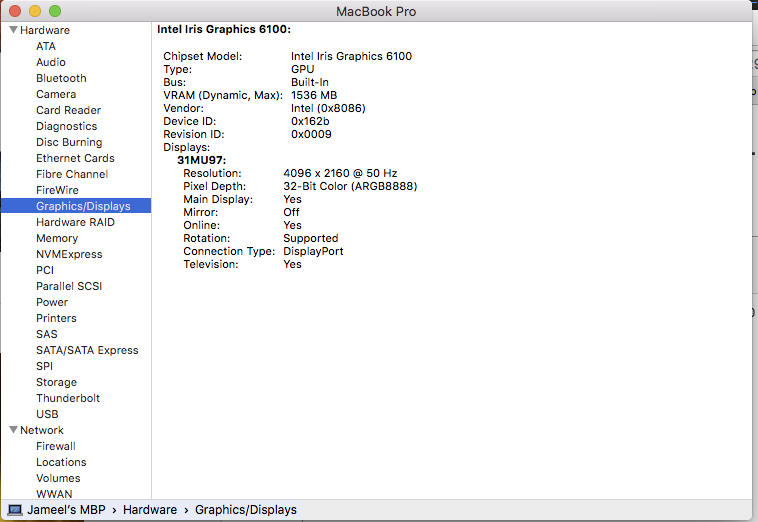Select Firewall under Network
The height and width of the screenshot is (522, 758).
click(x=56, y=446)
